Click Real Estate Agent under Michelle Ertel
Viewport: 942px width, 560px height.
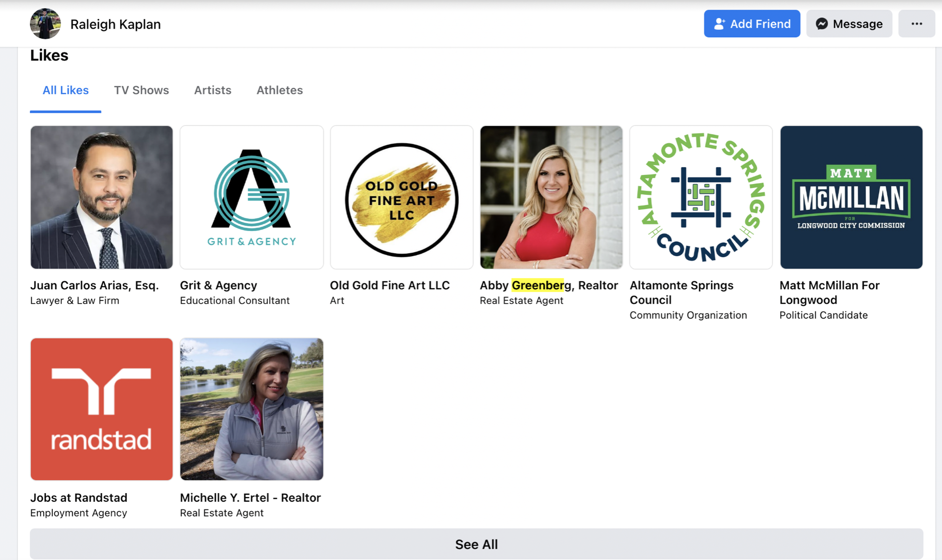(x=221, y=513)
